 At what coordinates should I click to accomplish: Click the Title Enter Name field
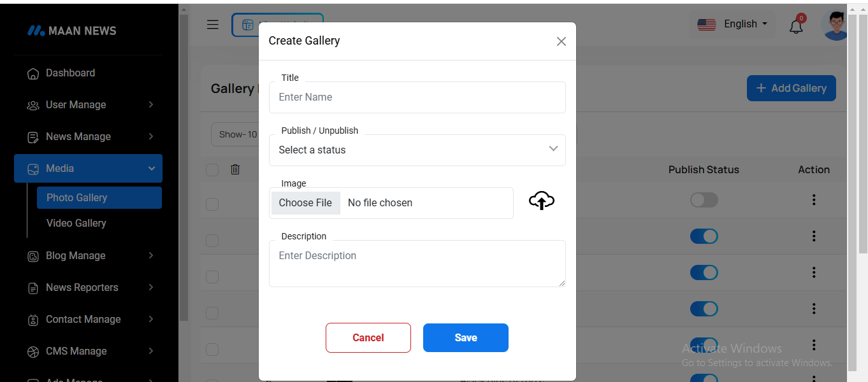[x=417, y=97]
